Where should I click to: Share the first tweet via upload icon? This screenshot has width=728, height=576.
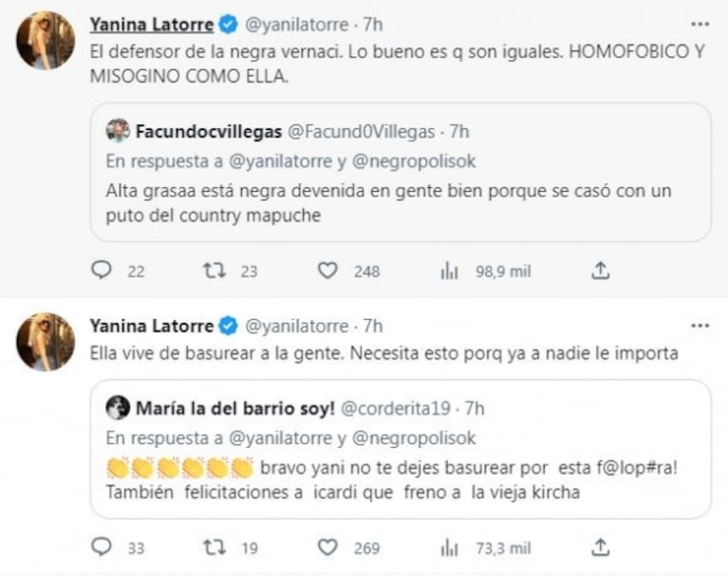(600, 271)
